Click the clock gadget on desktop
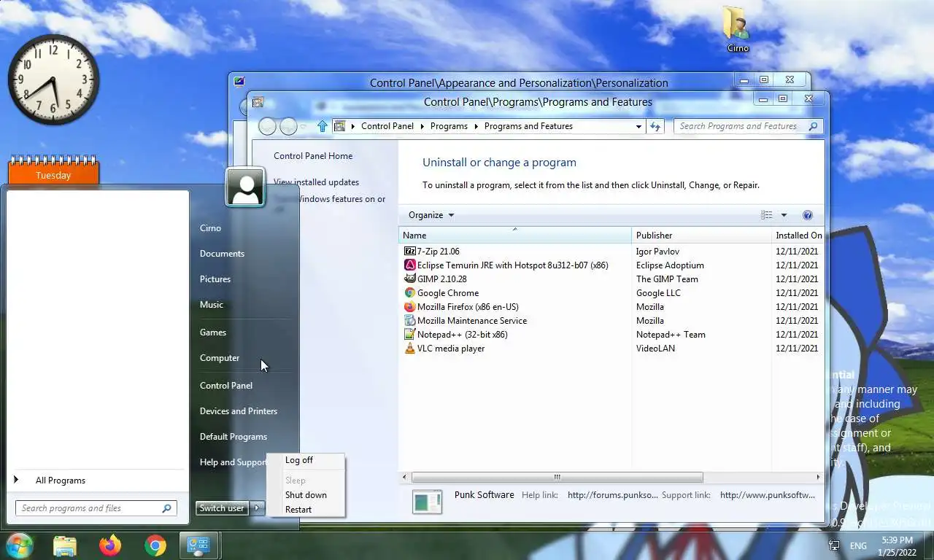The image size is (934, 560). coord(53,79)
